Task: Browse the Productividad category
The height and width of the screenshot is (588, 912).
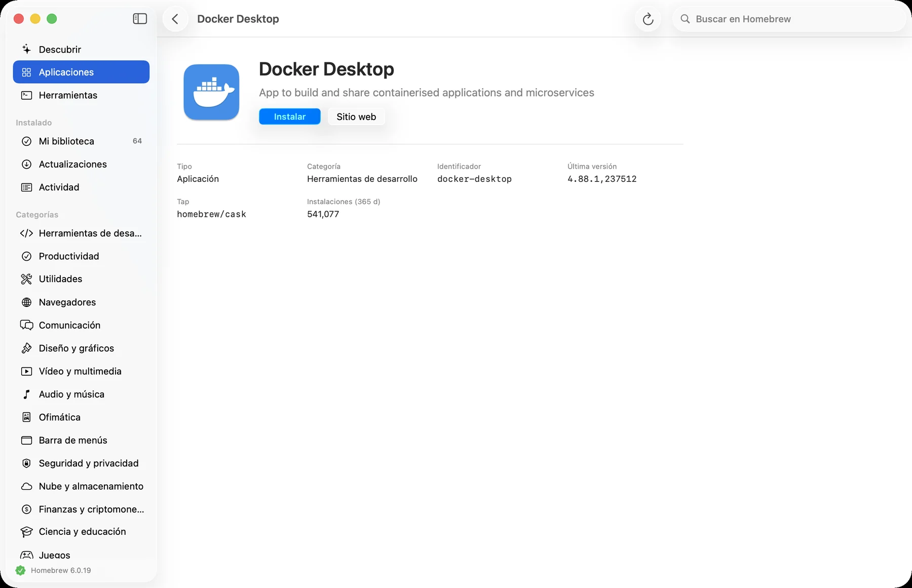Action: (81, 256)
